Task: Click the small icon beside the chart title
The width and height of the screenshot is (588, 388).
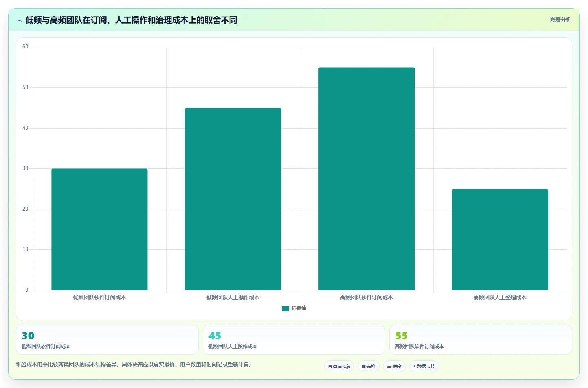Action: pos(19,20)
